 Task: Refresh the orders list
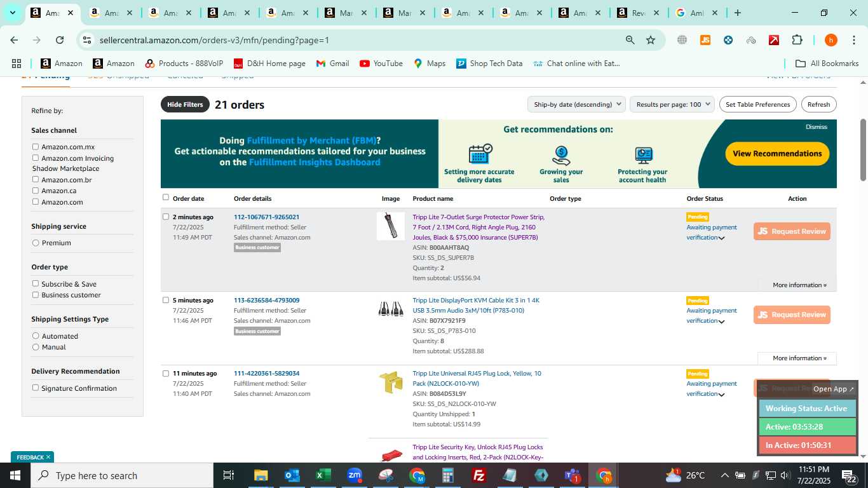click(x=818, y=104)
